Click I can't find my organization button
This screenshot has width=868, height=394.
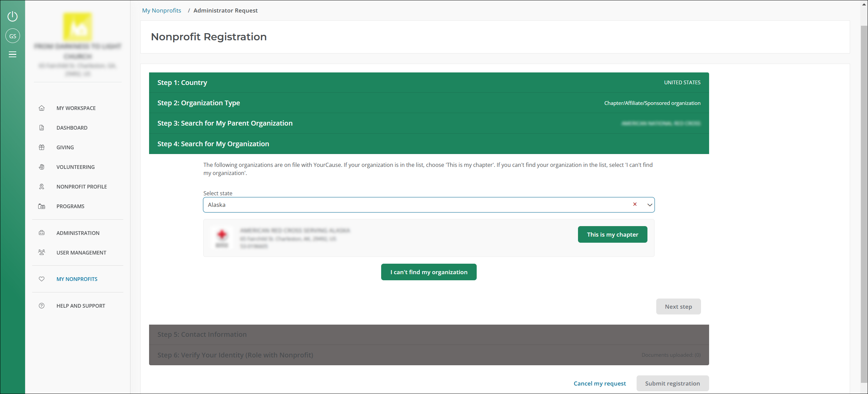pyautogui.click(x=429, y=271)
